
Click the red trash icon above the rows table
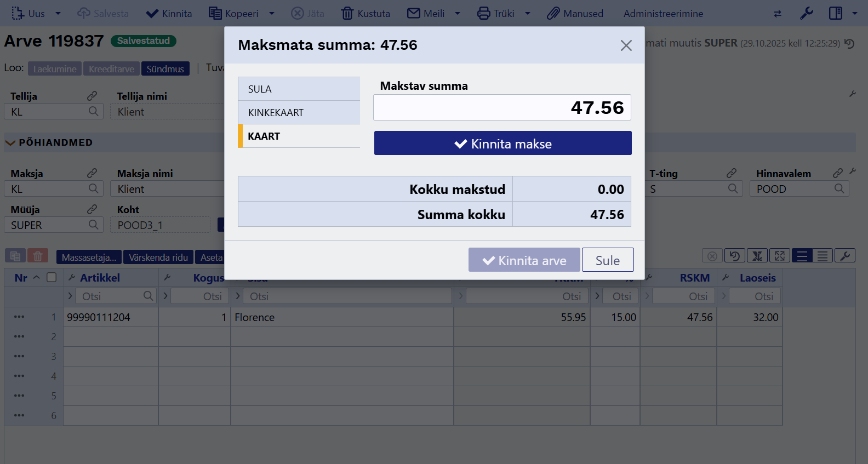point(38,256)
